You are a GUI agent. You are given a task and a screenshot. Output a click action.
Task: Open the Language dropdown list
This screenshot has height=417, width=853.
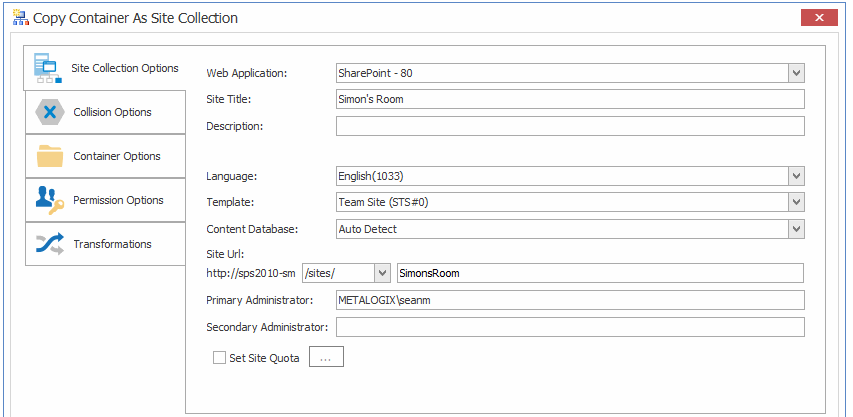796,176
